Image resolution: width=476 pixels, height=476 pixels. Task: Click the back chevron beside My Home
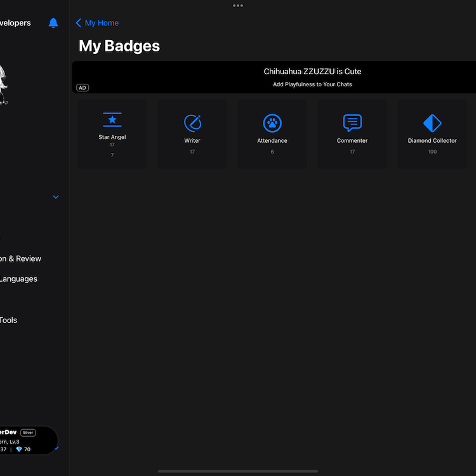(x=79, y=23)
